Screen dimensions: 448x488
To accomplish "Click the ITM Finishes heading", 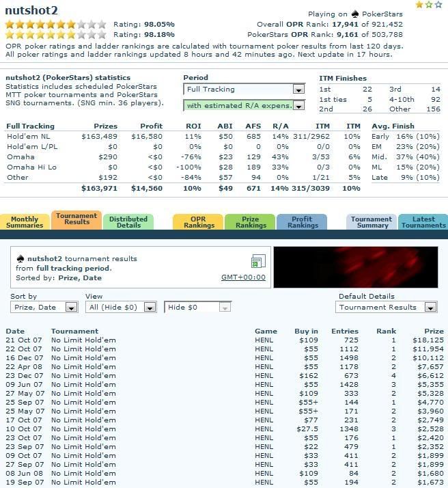I will 343,79.
